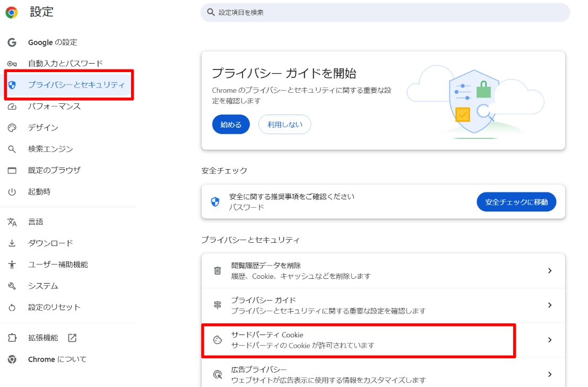Click the ad privacy icon for 広告プライバシー
This screenshot has width=588, height=387.
pyautogui.click(x=218, y=374)
